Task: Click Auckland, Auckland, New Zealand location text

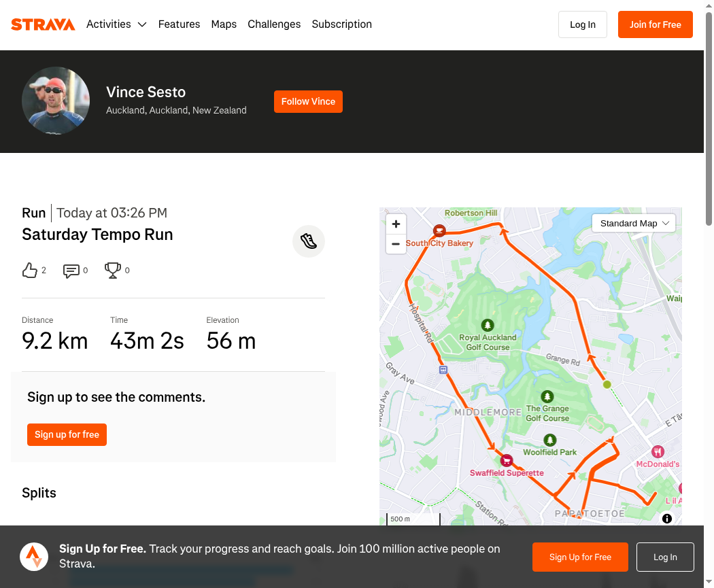Action: [x=176, y=110]
